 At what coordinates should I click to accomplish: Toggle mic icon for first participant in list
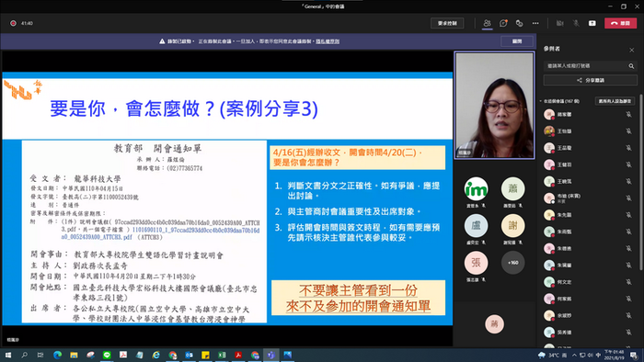(628, 114)
